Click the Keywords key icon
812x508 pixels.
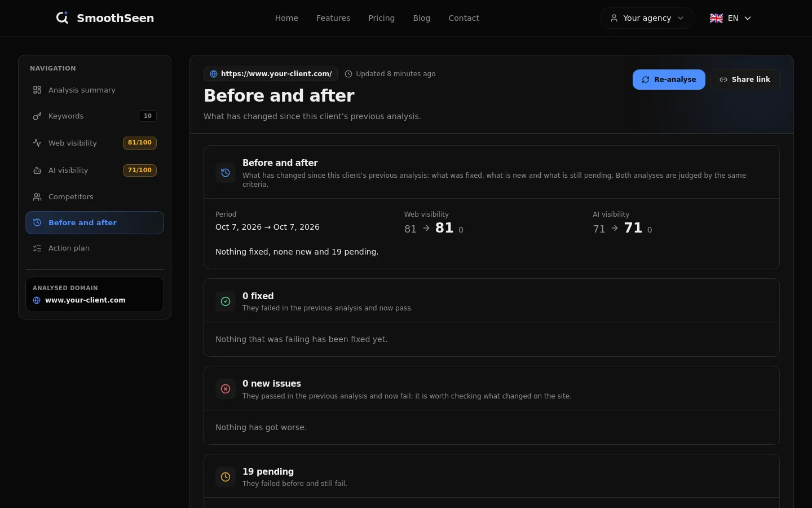(37, 116)
